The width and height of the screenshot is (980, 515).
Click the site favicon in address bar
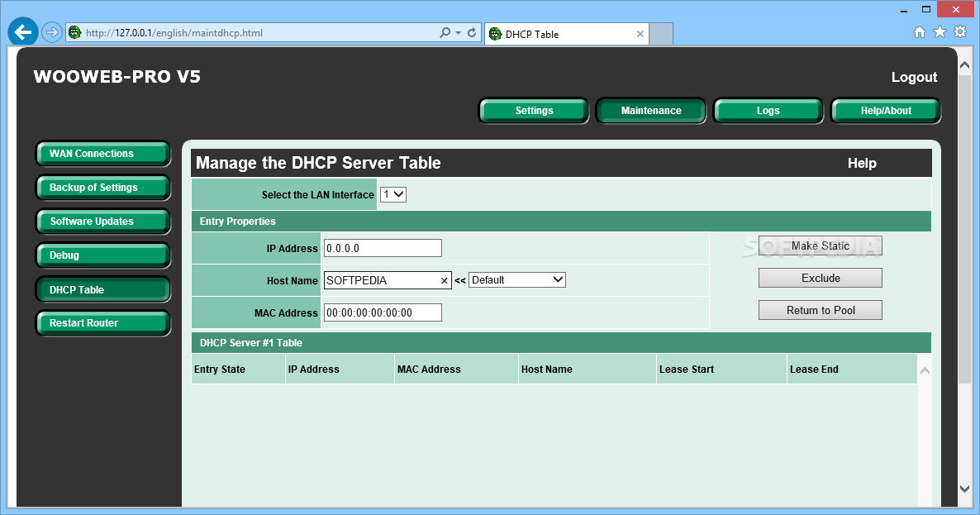[x=75, y=32]
